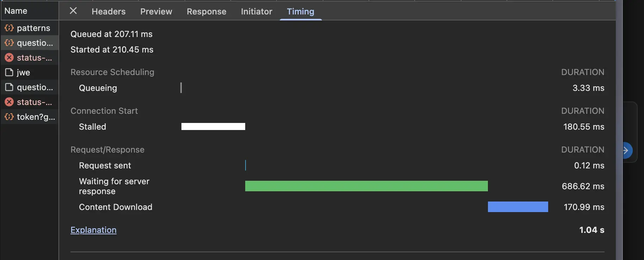Click the green Waiting for server response bar
Image resolution: width=644 pixels, height=260 pixels.
(x=366, y=186)
